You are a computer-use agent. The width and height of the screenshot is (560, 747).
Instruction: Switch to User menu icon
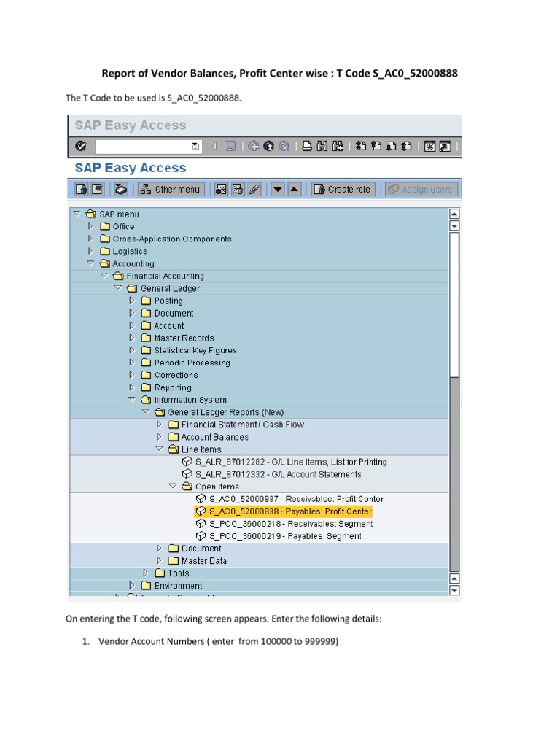tap(82, 190)
